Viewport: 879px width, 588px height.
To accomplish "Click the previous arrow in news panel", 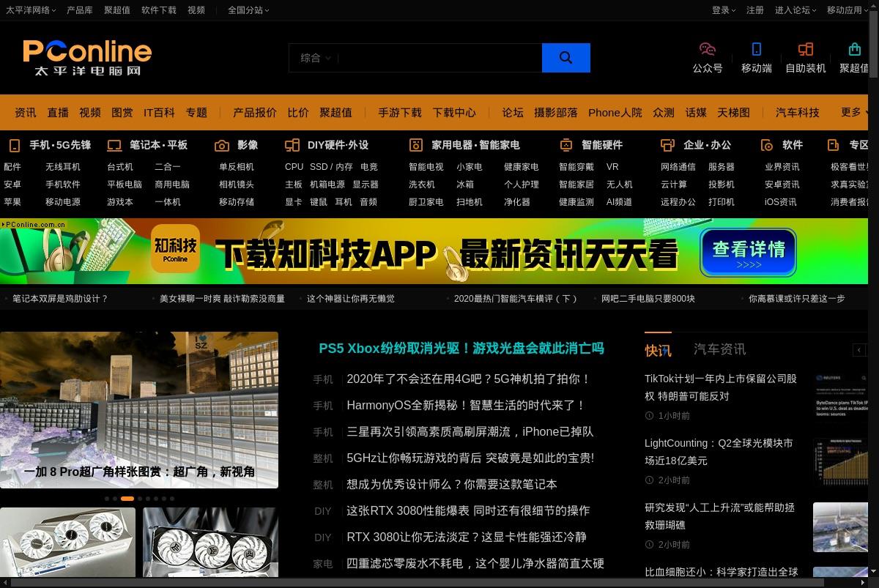I will point(860,350).
